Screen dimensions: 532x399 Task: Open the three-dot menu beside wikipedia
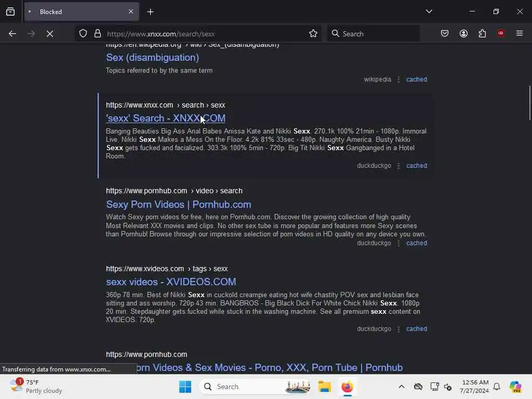coord(398,79)
